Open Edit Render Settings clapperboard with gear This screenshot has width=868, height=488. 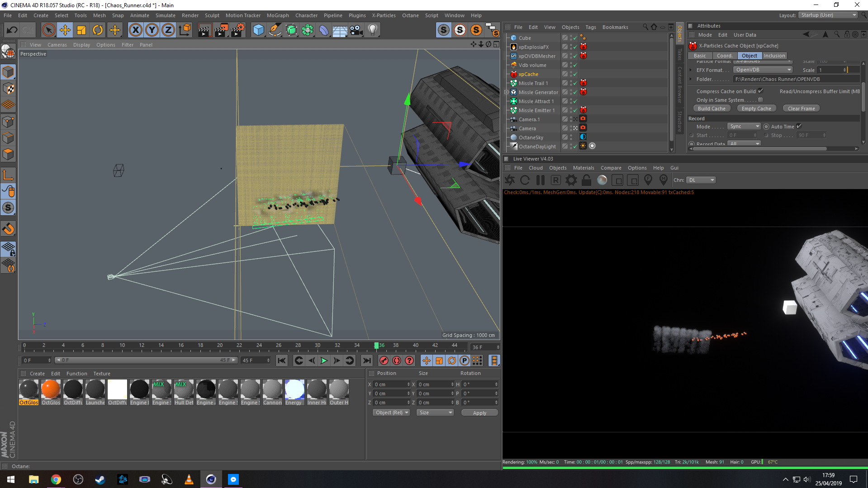pyautogui.click(x=237, y=30)
